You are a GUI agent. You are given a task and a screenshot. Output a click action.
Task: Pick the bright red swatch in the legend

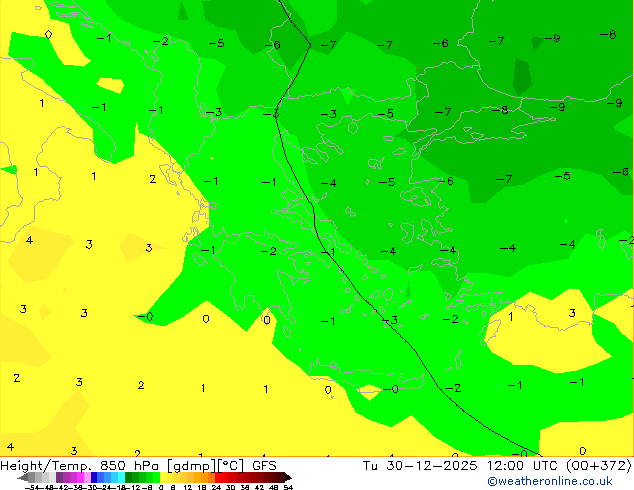pos(218,477)
